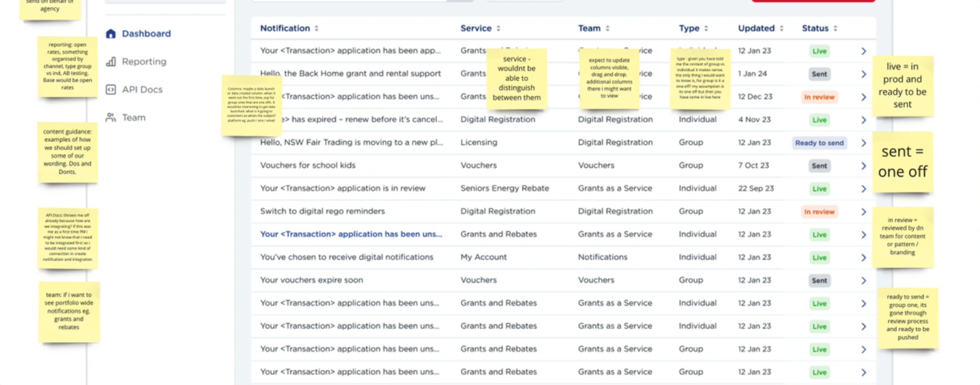Viewport: 980px width, 385px height.
Task: Select 'Switch to digital rego reminders'
Action: click(x=322, y=211)
